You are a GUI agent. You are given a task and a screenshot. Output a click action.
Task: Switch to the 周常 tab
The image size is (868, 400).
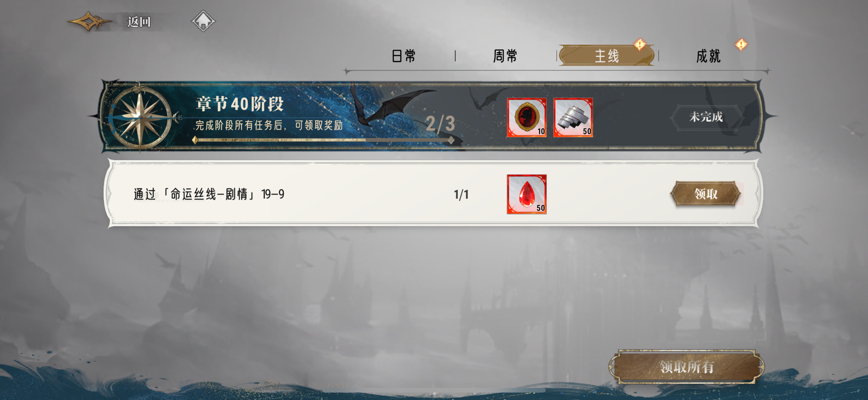point(505,56)
